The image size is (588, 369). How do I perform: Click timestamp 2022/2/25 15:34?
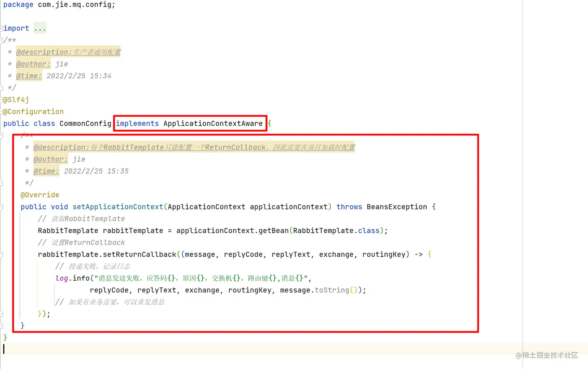click(x=79, y=76)
